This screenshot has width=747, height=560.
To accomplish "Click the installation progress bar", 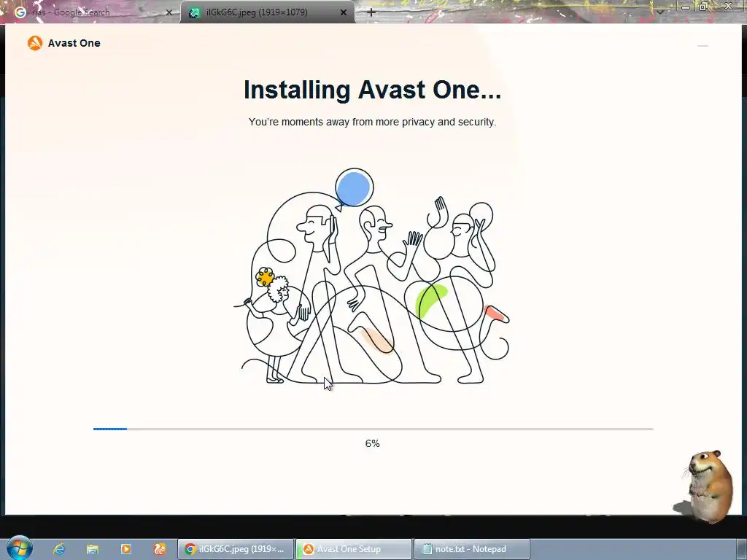I will click(x=373, y=429).
